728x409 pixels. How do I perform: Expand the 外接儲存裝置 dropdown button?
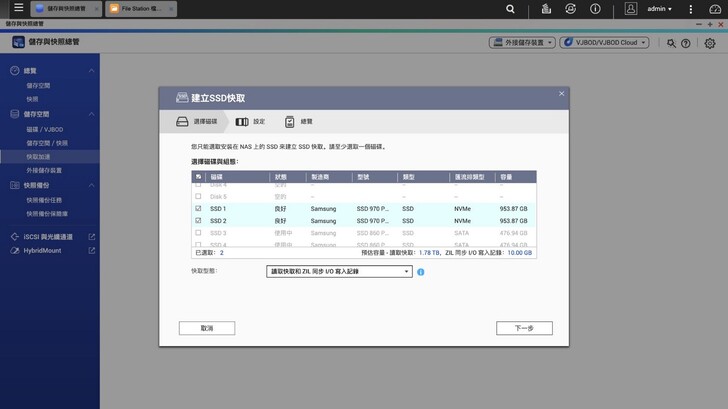point(522,43)
